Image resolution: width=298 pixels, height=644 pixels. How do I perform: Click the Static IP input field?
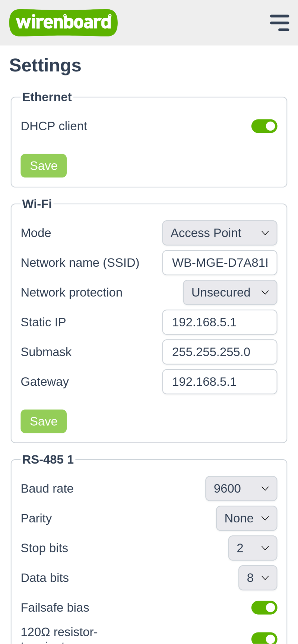tap(219, 322)
